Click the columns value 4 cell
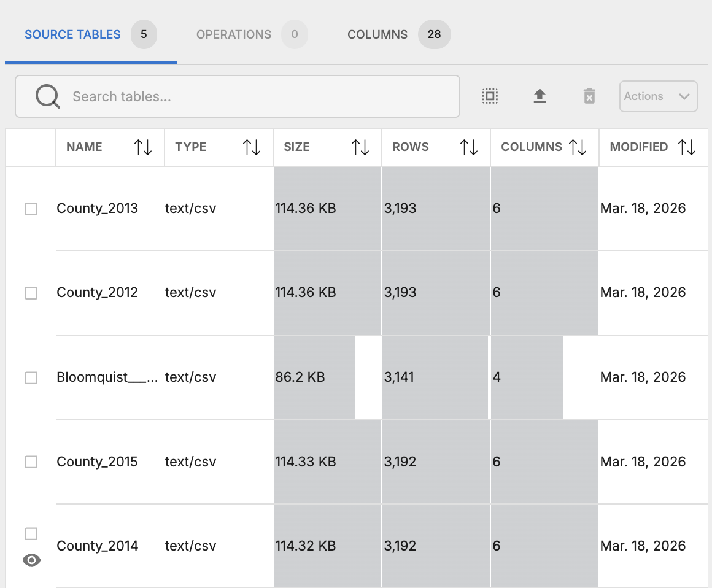This screenshot has height=588, width=712. (544, 377)
